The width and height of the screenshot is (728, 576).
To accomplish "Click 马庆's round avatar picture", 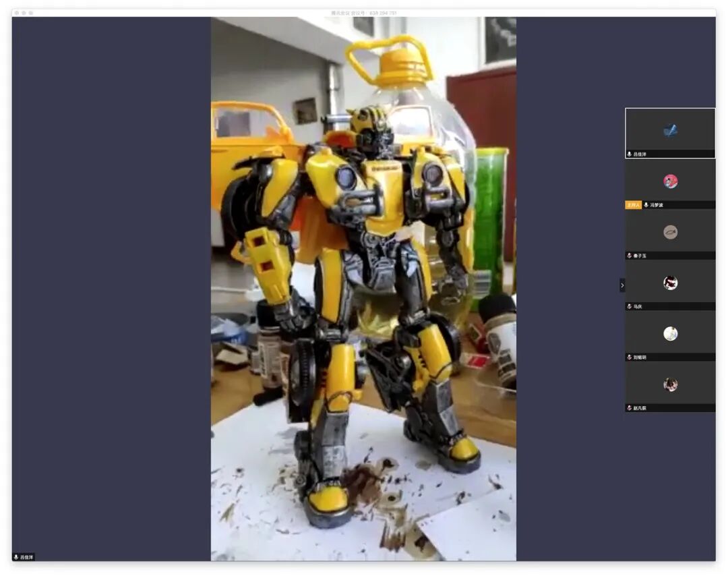I will (670, 283).
